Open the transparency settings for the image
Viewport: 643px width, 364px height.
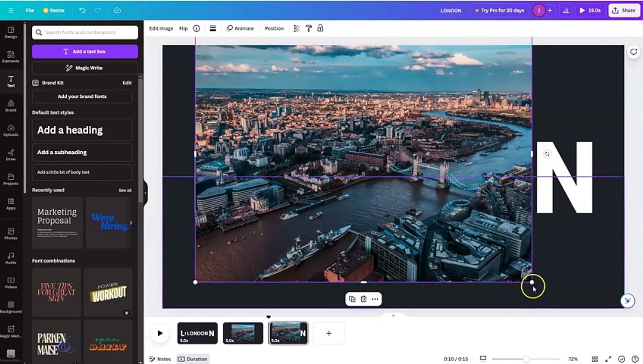[x=297, y=28]
